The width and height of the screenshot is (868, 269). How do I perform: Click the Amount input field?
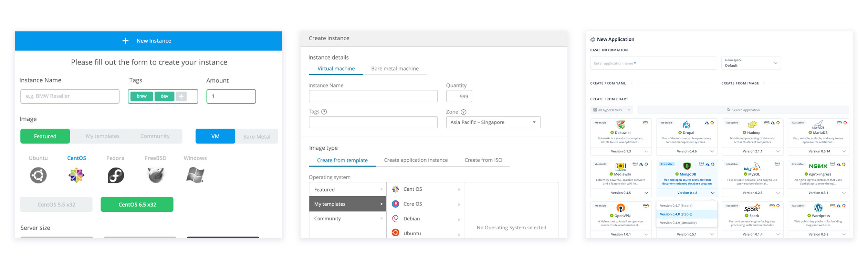pyautogui.click(x=231, y=96)
